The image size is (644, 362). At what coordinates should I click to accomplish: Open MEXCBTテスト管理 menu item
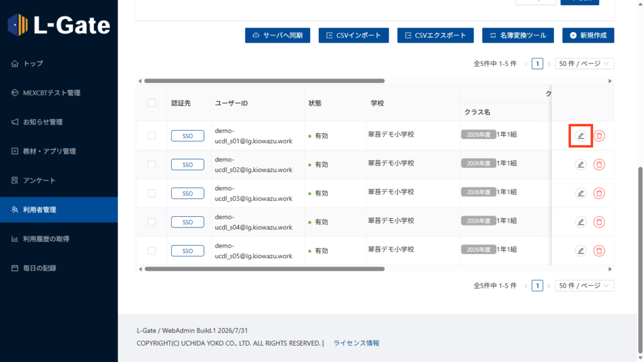click(x=58, y=93)
